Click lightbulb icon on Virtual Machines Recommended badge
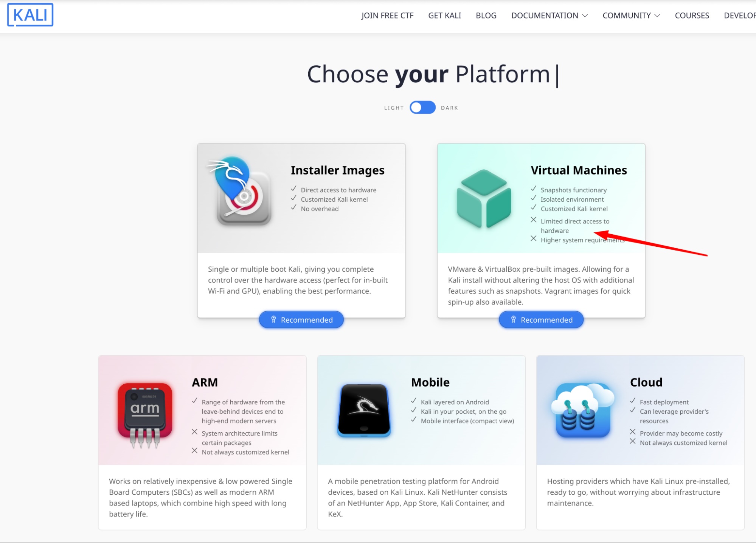Screen dimensions: 756x543 click(x=513, y=320)
